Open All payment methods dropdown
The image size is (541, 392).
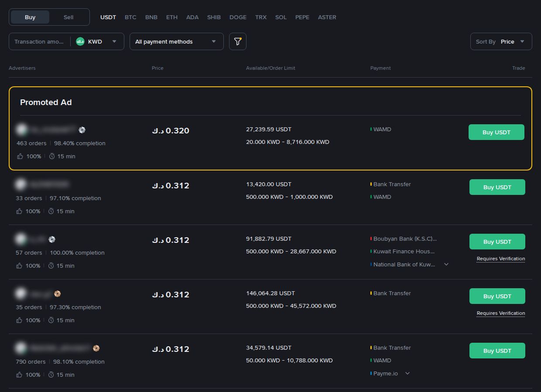pos(177,41)
